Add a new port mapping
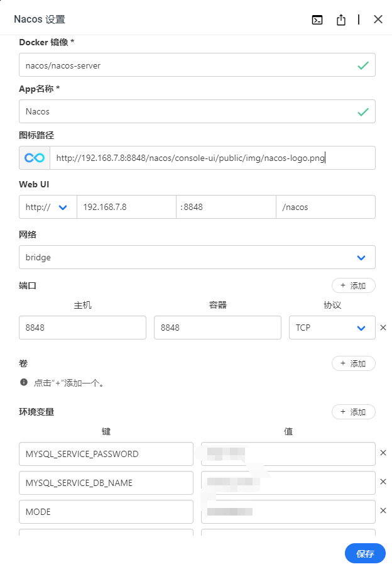 (x=353, y=285)
